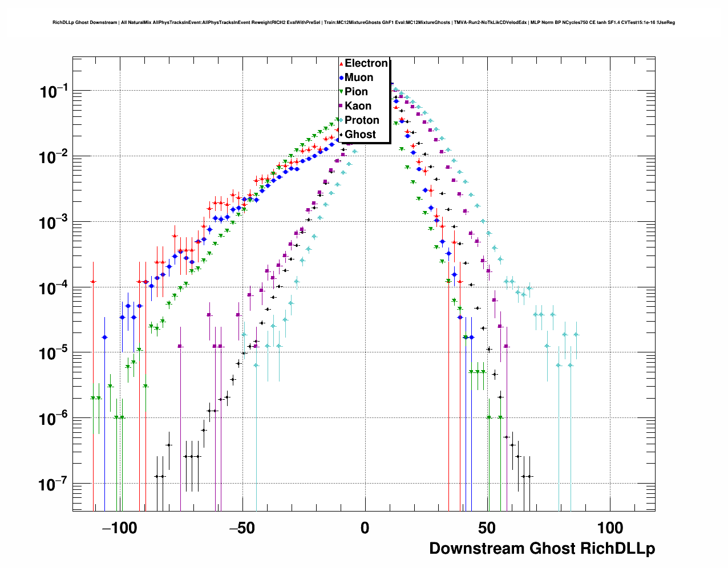Image resolution: width=728 pixels, height=568 pixels.
Task: Select the small plot title text at top
Action: click(363, 23)
